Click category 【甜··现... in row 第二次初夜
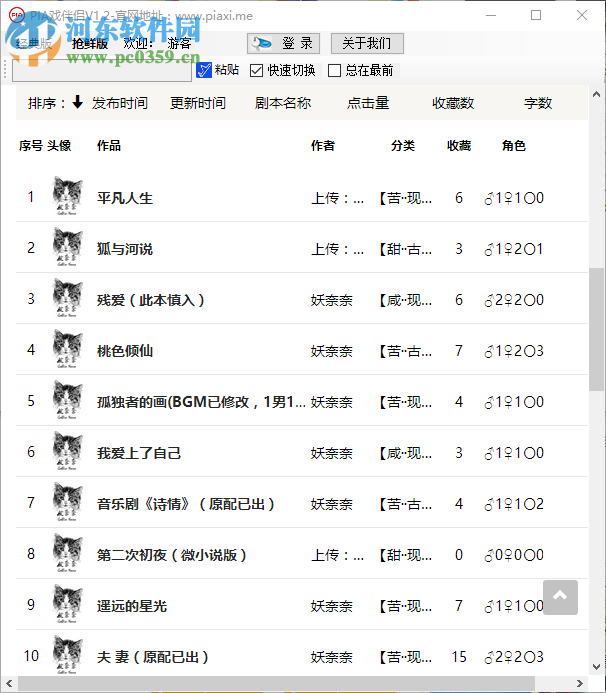This screenshot has width=606, height=693. tap(404, 555)
